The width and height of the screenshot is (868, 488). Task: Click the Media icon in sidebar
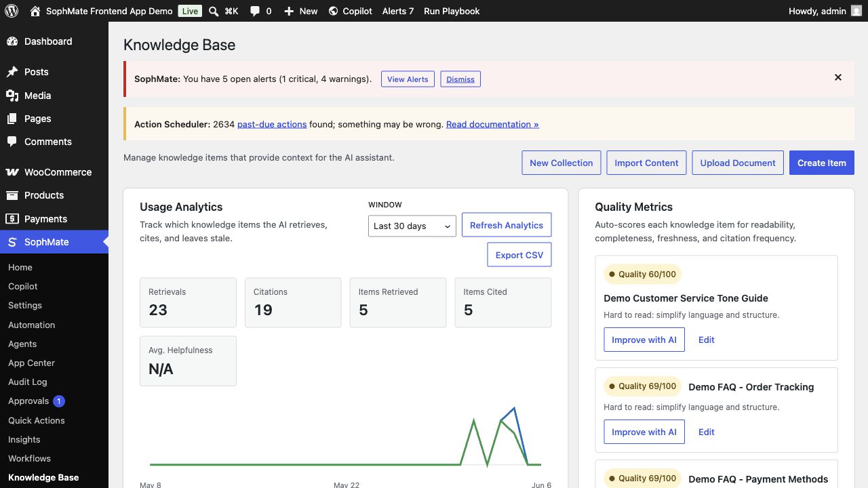pyautogui.click(x=12, y=96)
